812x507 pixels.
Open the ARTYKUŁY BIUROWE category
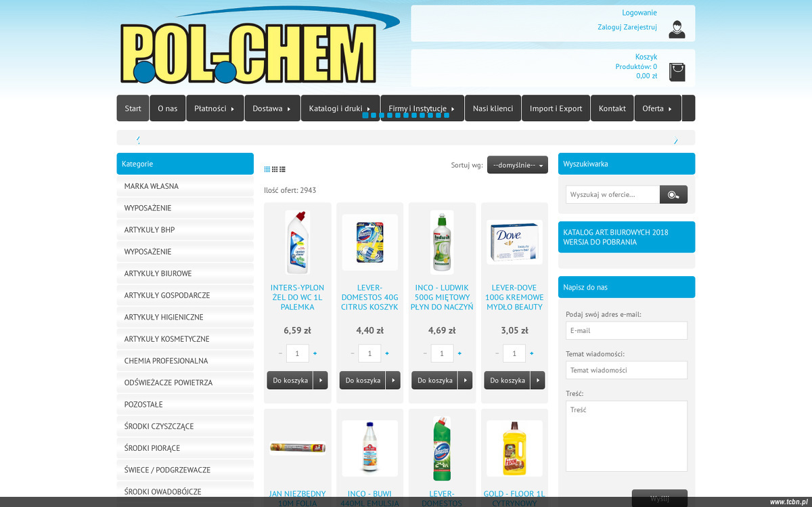point(185,273)
